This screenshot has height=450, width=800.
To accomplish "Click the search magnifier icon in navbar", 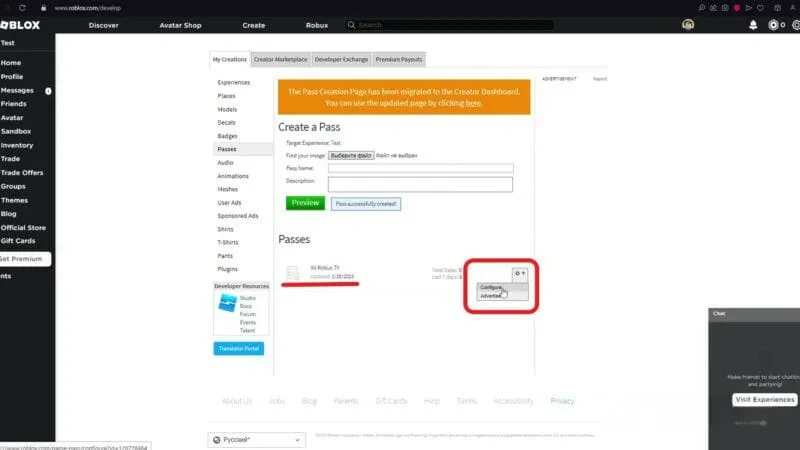I will [x=351, y=24].
